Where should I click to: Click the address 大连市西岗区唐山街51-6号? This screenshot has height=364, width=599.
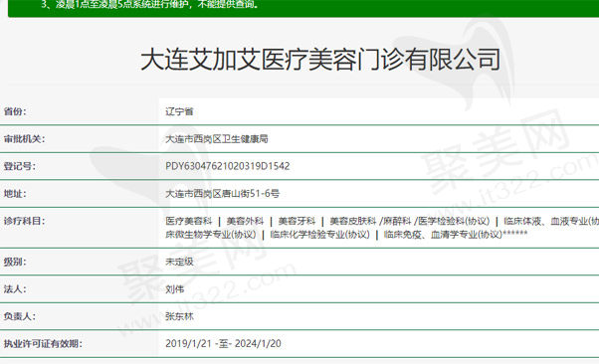tap(222, 194)
